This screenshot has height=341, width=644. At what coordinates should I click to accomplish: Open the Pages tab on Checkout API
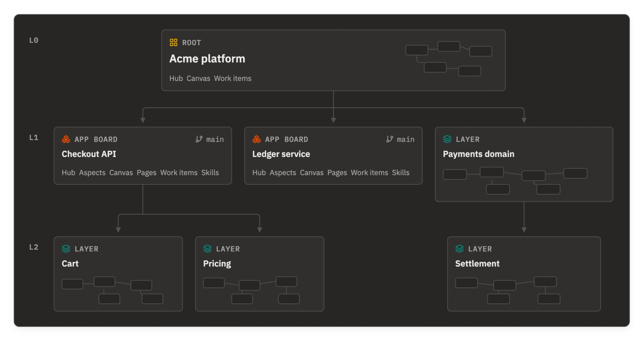point(147,173)
